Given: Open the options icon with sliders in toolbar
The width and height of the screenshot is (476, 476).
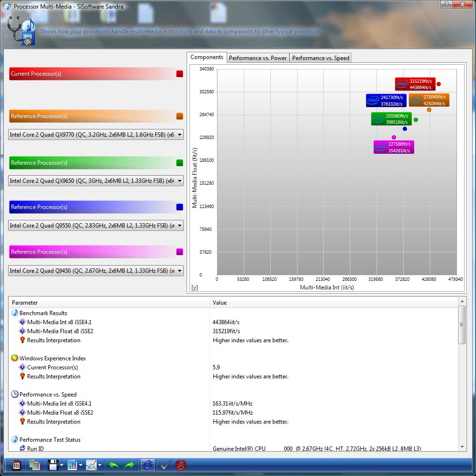Looking at the screenshot, I should tap(16, 465).
